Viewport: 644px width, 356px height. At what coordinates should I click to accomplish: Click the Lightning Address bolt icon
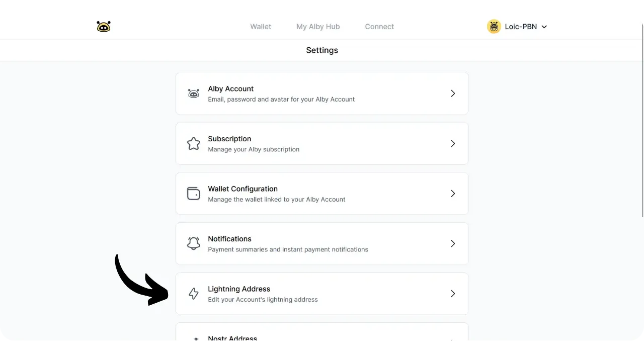(194, 294)
